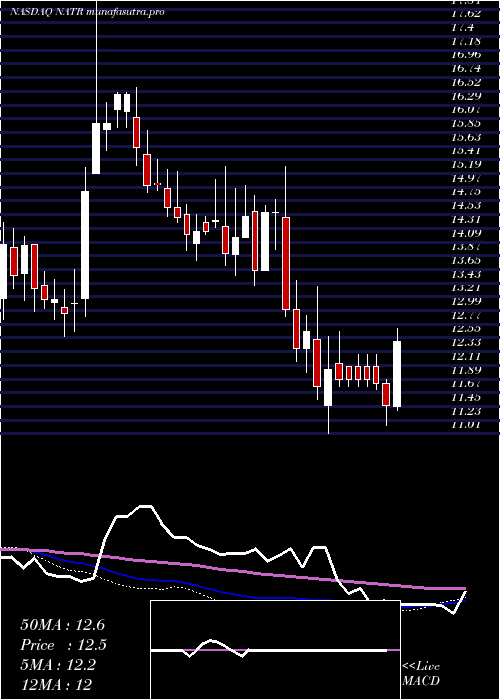Pick the 11.23 price level label
The height and width of the screenshot is (700, 500).
coord(466,411)
